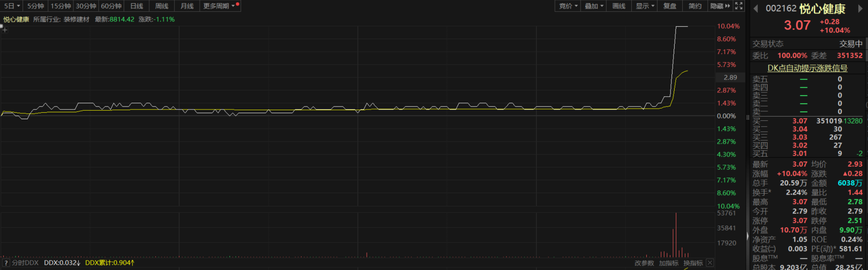
Task: Expand the 更多周期 more periods dropdown
Action: 219,6
